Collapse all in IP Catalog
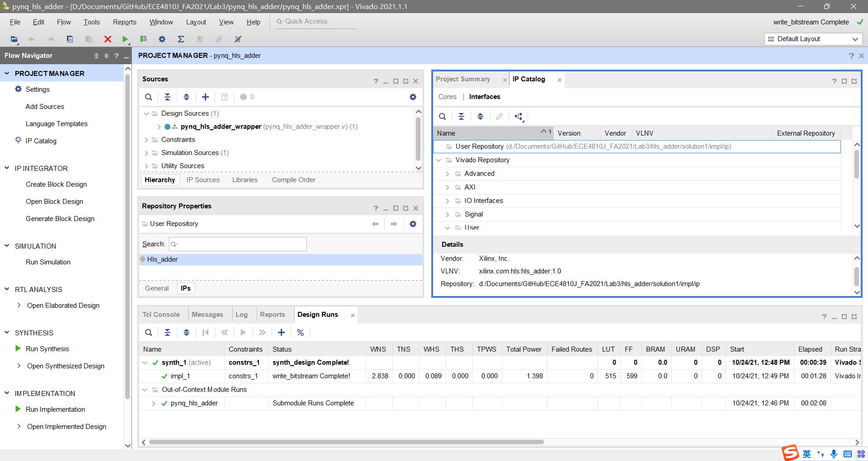The height and width of the screenshot is (461, 868). [461, 117]
